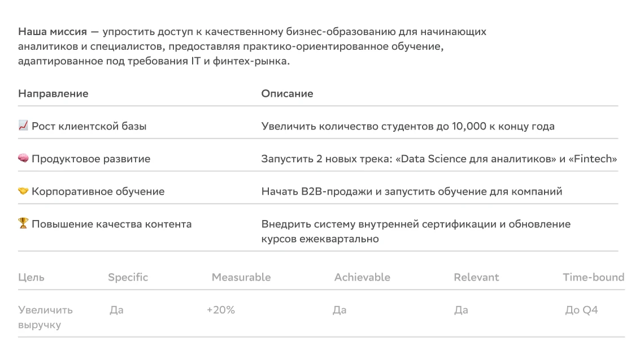Click the Корпоративное обучение row label
This screenshot has height=362, width=644.
[98, 192]
